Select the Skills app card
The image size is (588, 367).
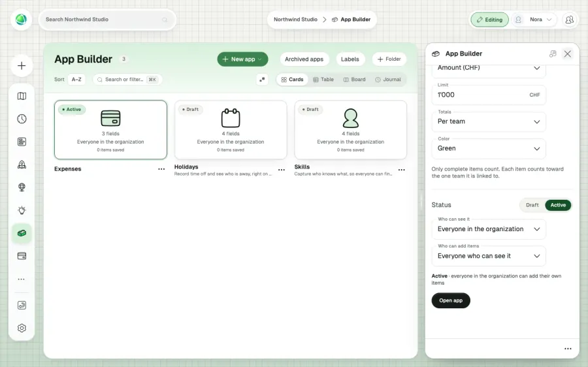coord(351,130)
